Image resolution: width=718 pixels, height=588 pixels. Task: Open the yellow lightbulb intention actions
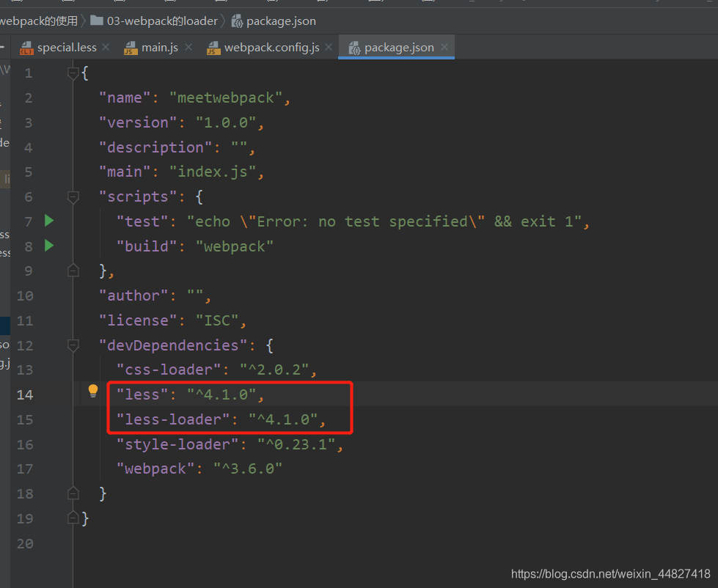coord(93,391)
